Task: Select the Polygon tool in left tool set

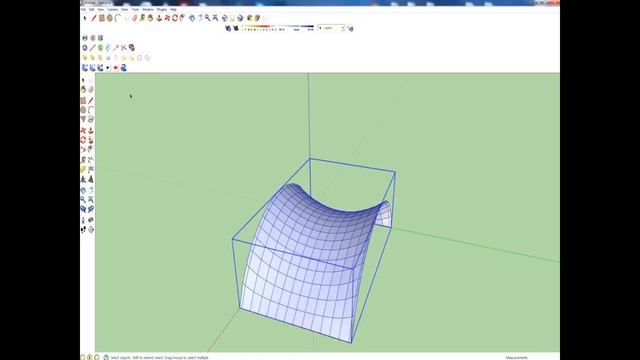Action: (x=83, y=119)
